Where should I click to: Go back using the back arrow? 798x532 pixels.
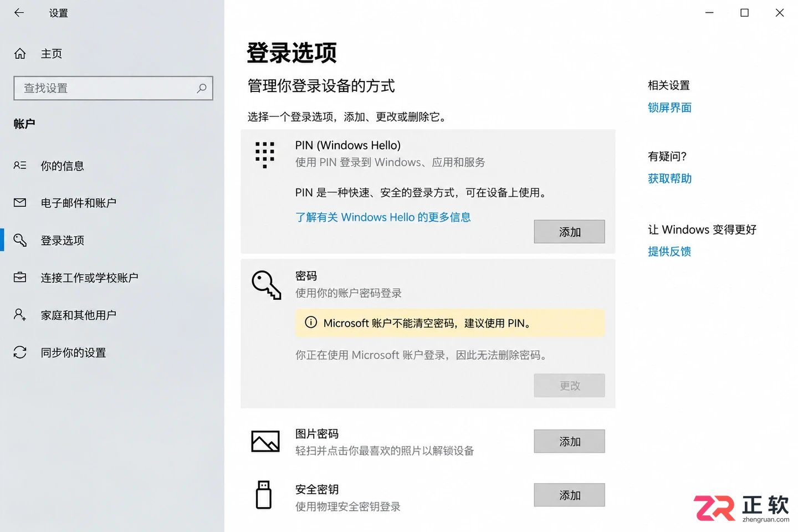[x=19, y=13]
